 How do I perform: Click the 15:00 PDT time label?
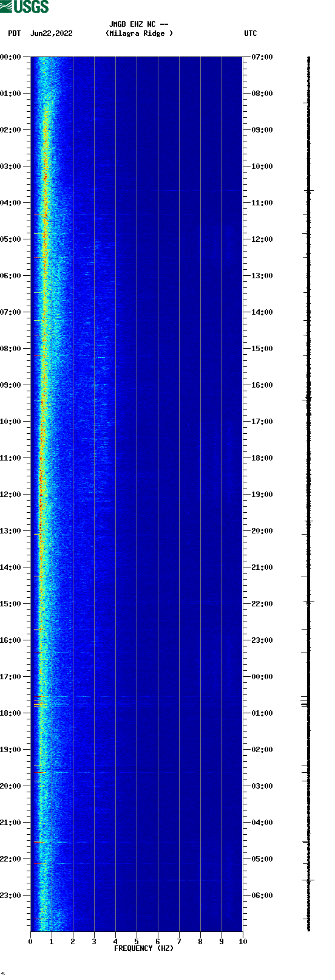pyautogui.click(x=11, y=604)
